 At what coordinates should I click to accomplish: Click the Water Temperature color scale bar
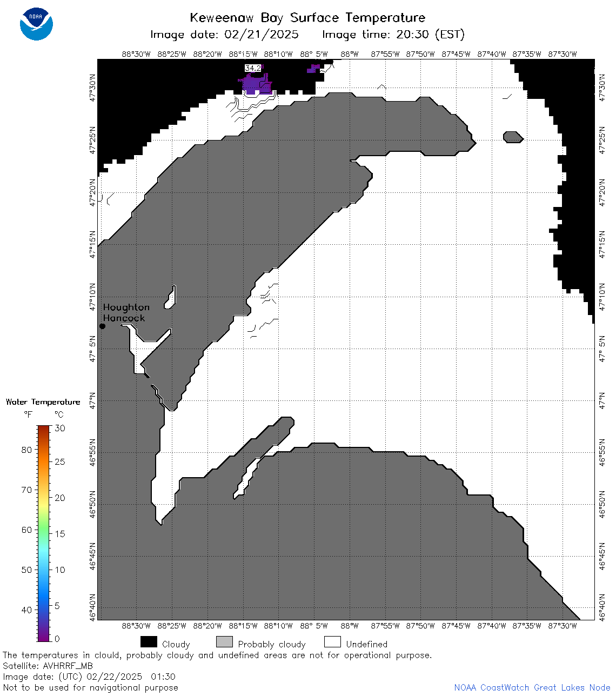click(44, 533)
